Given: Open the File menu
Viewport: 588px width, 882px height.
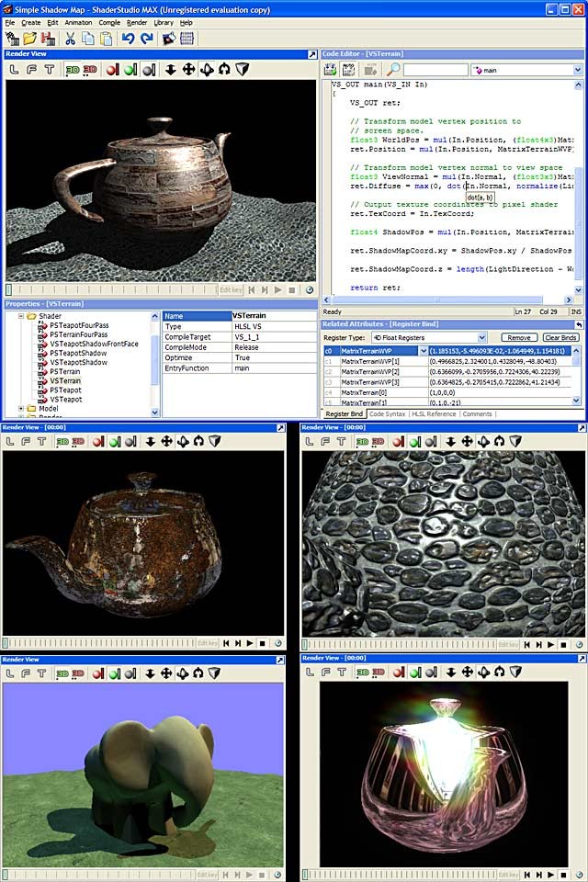Looking at the screenshot, I should coord(10,22).
